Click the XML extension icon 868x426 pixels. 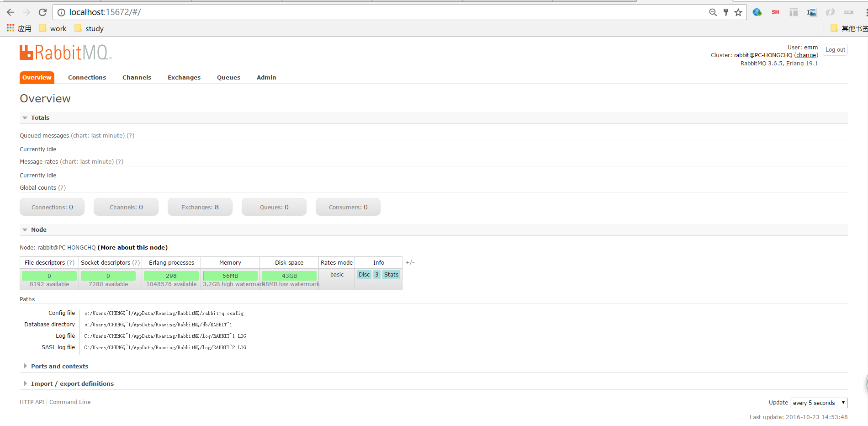(848, 12)
